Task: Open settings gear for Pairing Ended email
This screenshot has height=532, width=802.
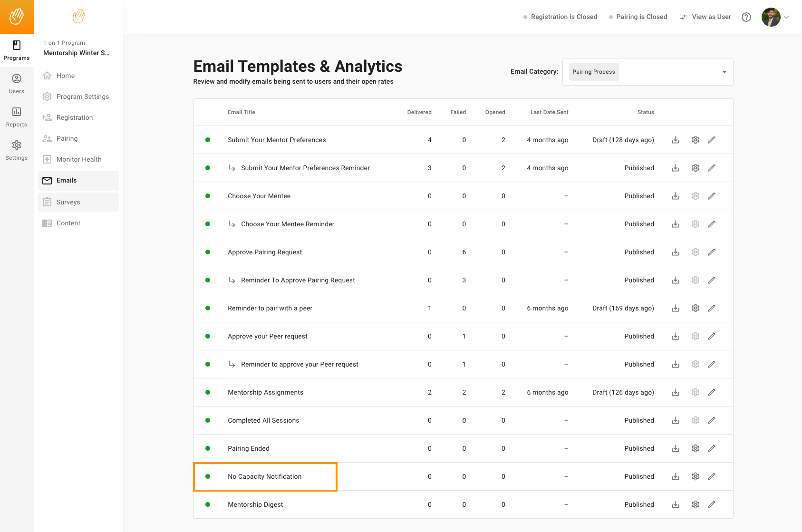Action: pos(695,448)
